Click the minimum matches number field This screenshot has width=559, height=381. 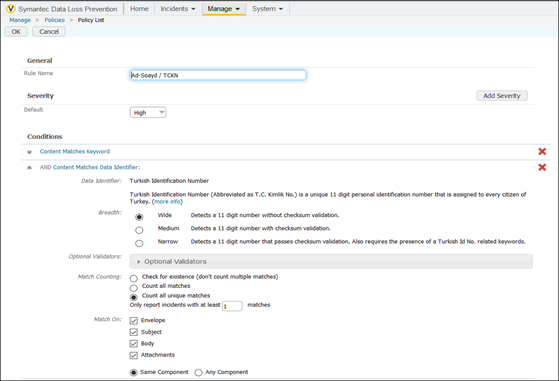(232, 306)
